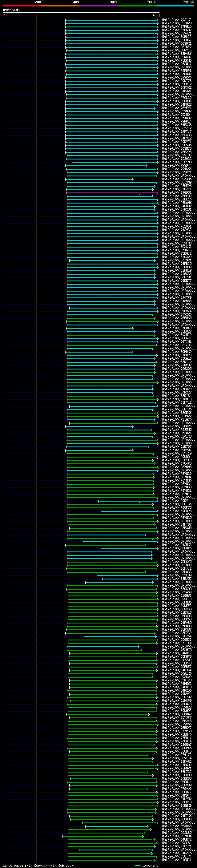197x868 pixels.
Task: Select hit label UniRef100_A4HE62
Action: click(x=177, y=684)
